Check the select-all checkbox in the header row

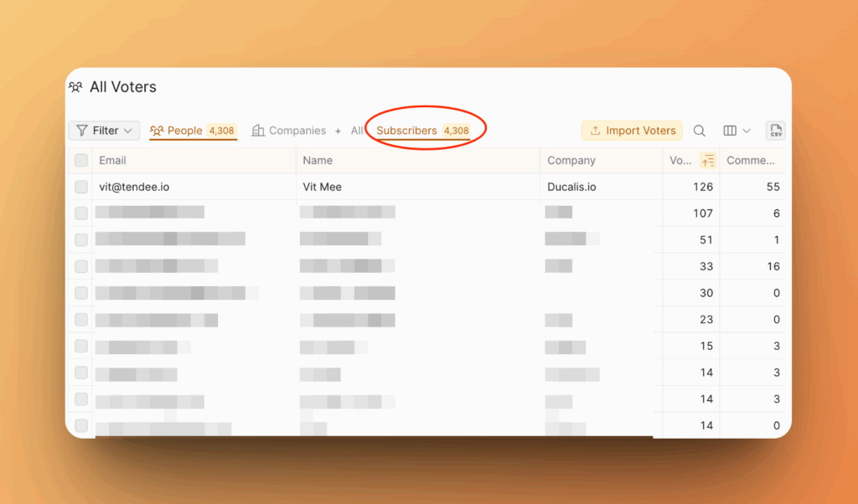pos(80,160)
